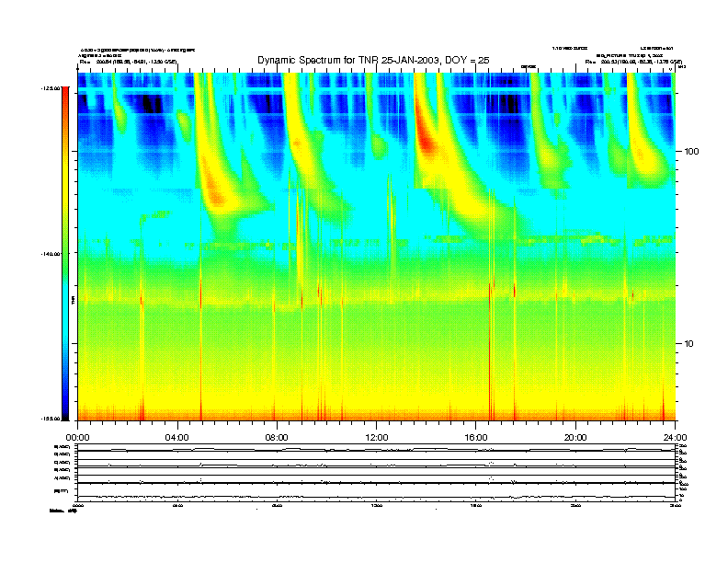Click the -125.00 color scale label
This screenshot has height=563, width=728.
pyautogui.click(x=51, y=87)
